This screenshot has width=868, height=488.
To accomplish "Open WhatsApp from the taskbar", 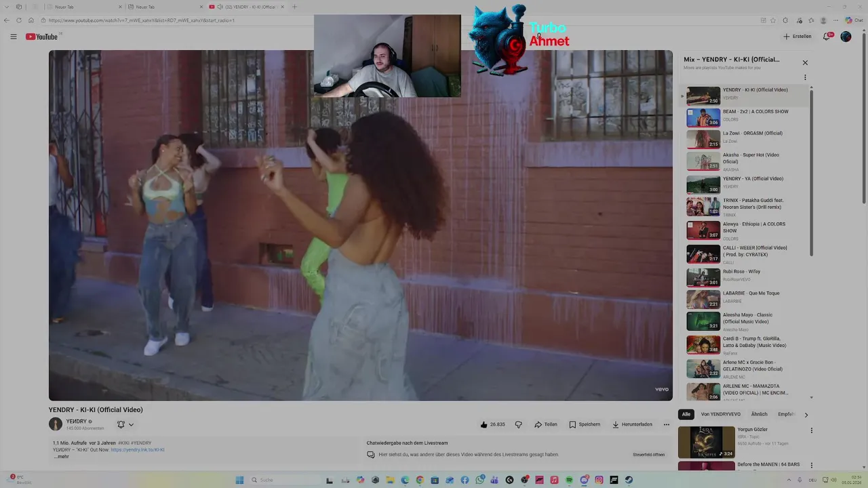I will [x=480, y=480].
